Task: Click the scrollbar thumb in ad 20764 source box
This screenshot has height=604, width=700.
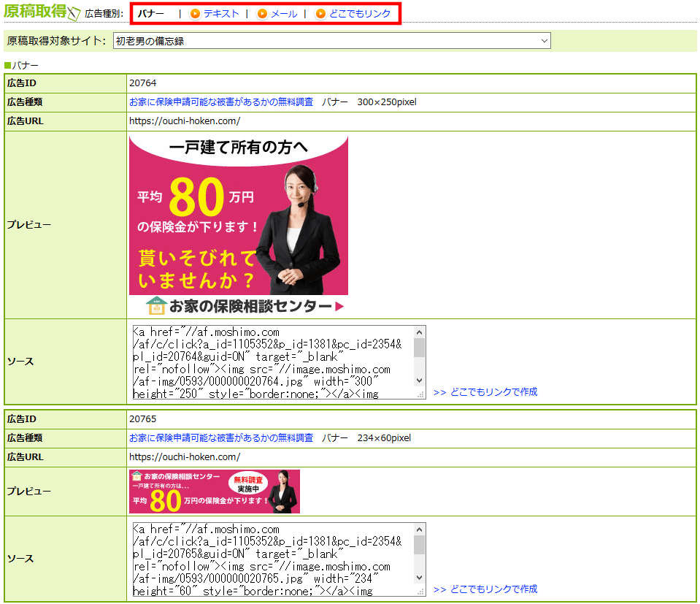Action: 419,348
